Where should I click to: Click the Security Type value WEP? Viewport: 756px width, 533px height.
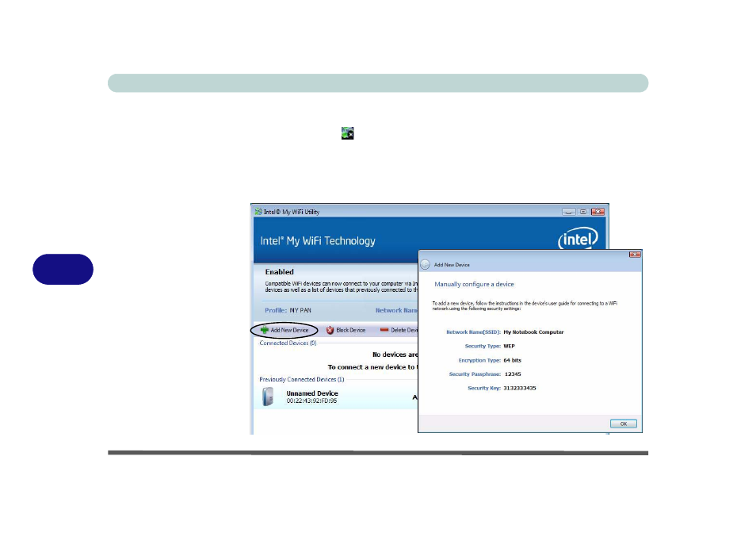click(509, 346)
